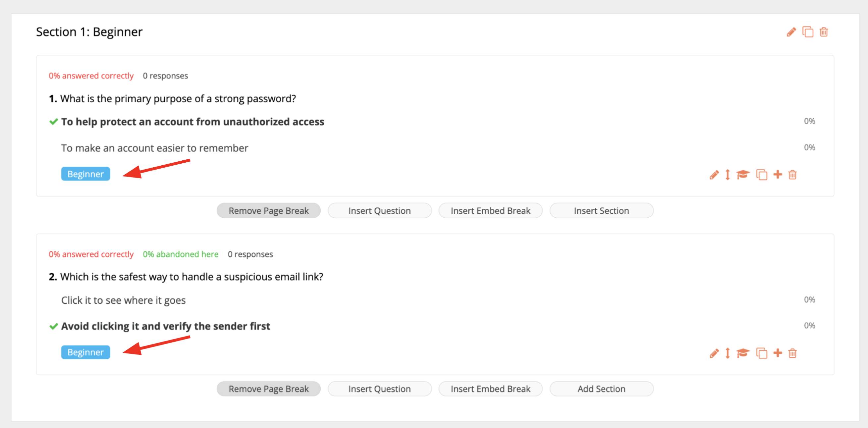Select the Beginner tag on question 1

(85, 174)
